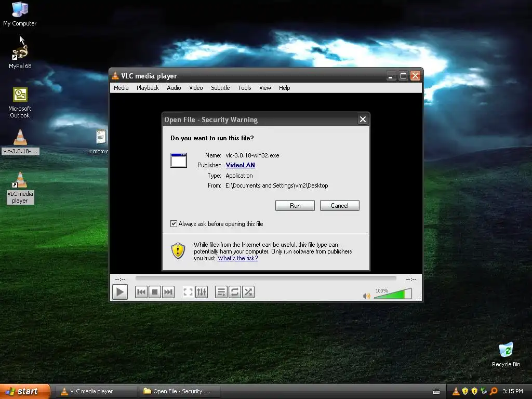Click the on-screen keyboard taskbar icon
This screenshot has height=399, width=532.
[436, 392]
